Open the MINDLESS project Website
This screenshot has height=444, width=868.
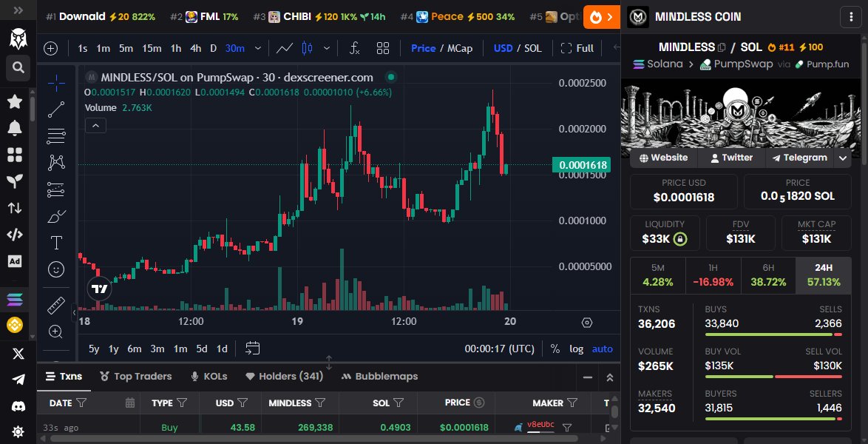pos(663,158)
